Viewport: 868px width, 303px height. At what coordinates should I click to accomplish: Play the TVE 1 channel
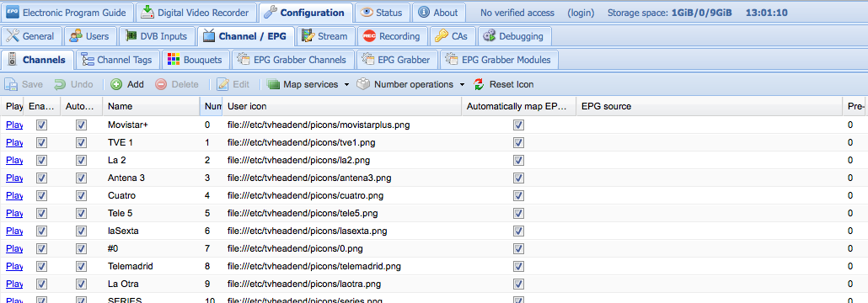(13, 142)
